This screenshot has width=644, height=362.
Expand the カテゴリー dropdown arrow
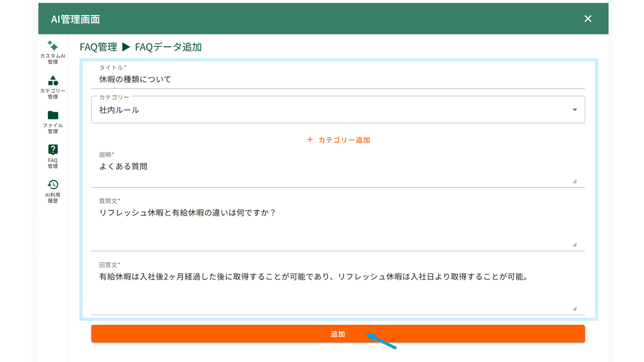(575, 110)
